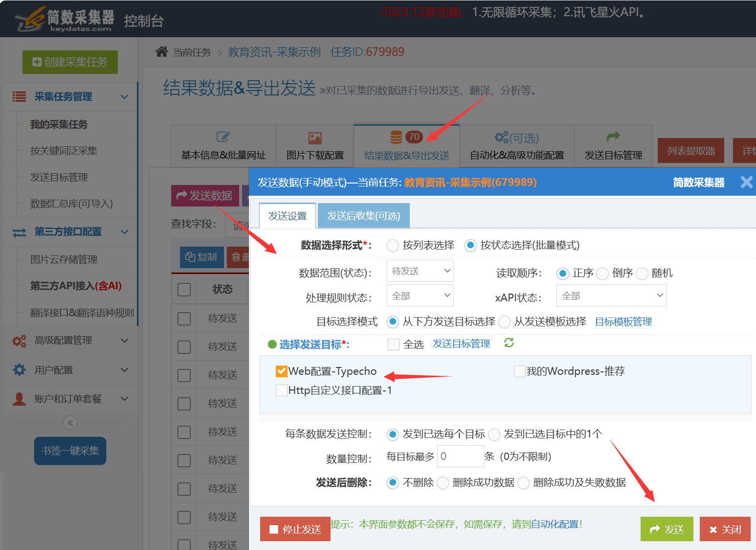Collapse sidebar with double-chevron icon
This screenshot has height=550, width=756.
pos(70,423)
